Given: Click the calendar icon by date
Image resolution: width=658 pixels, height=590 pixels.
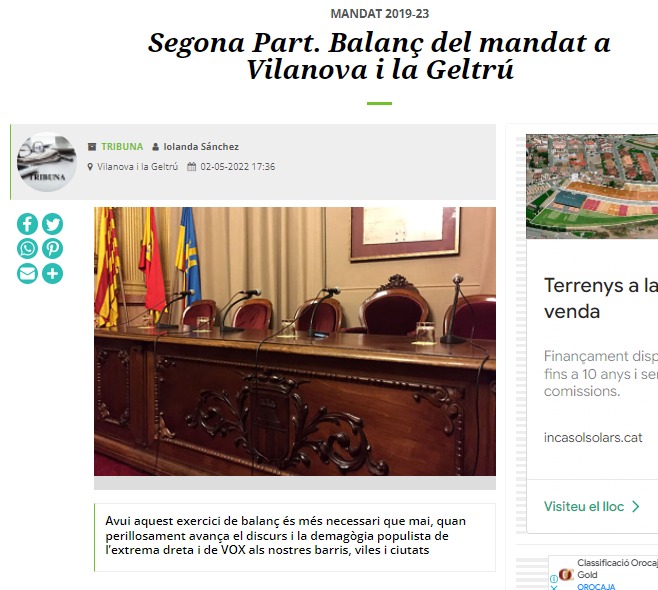Looking at the screenshot, I should (191, 167).
